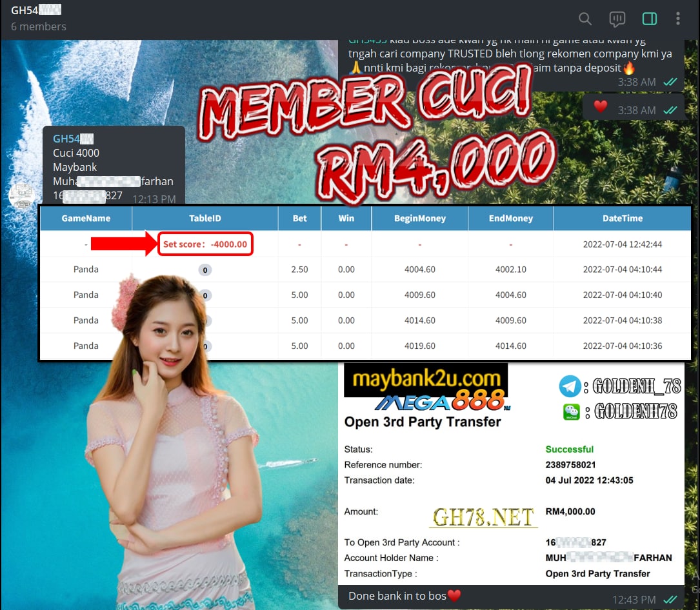Click the Win column header
This screenshot has width=700, height=610.
[x=346, y=218]
